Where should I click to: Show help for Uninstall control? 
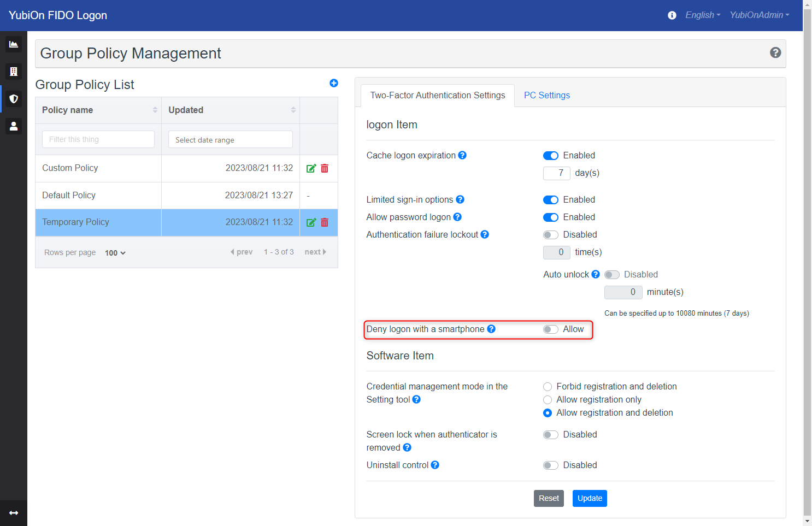click(435, 465)
